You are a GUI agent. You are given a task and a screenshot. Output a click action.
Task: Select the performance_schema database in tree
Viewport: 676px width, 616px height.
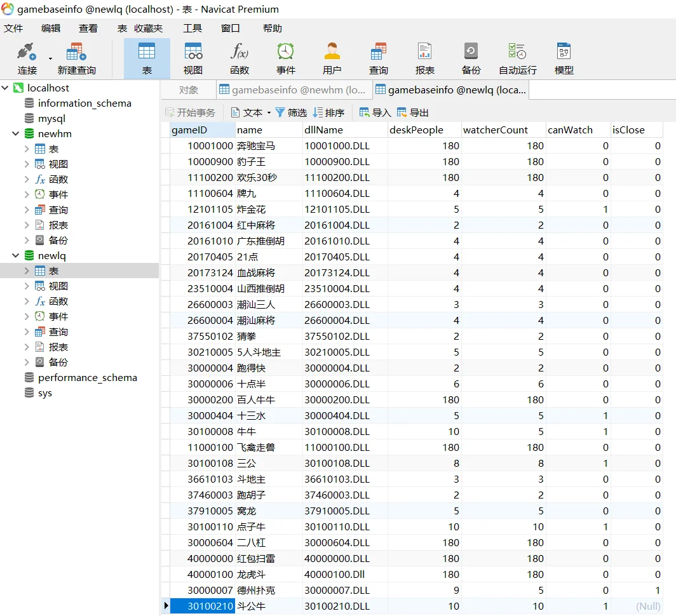[87, 378]
